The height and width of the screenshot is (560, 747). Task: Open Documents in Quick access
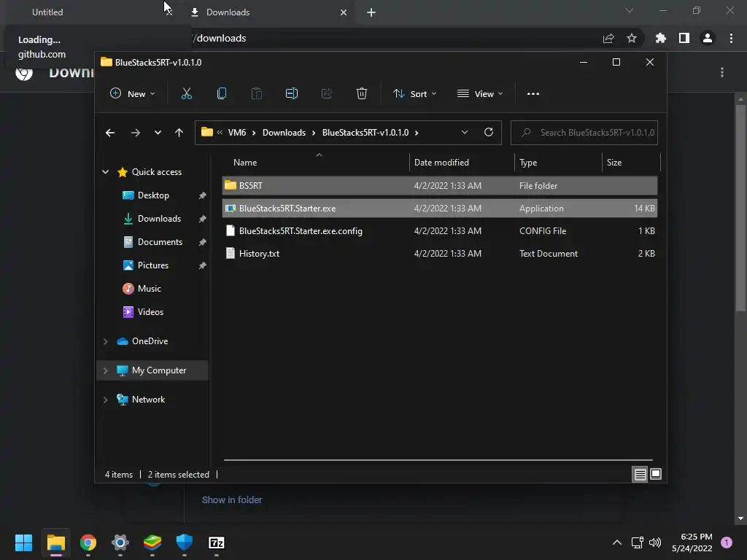coord(160,242)
